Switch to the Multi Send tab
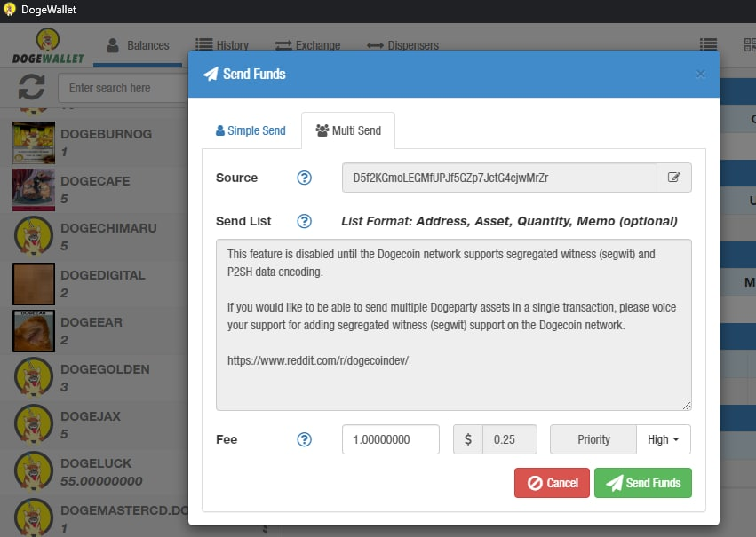This screenshot has height=537, width=756. [348, 130]
